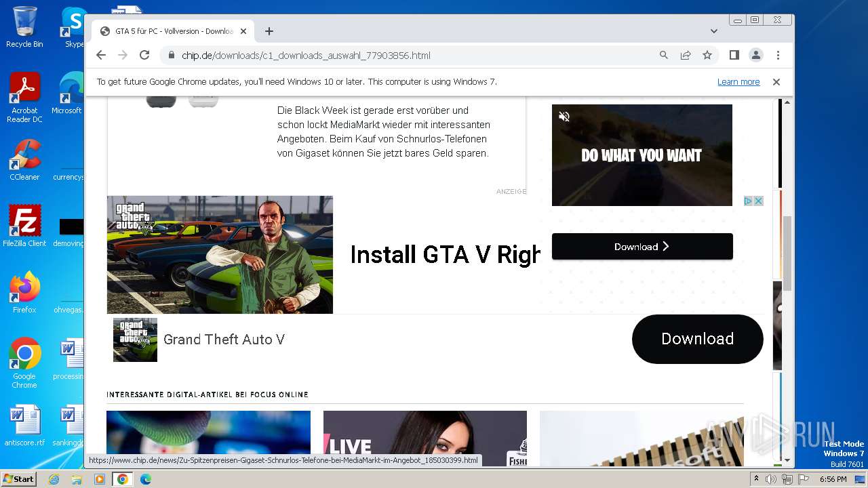Viewport: 868px width, 488px height.
Task: Click the volume speaker tray icon
Action: point(771,479)
